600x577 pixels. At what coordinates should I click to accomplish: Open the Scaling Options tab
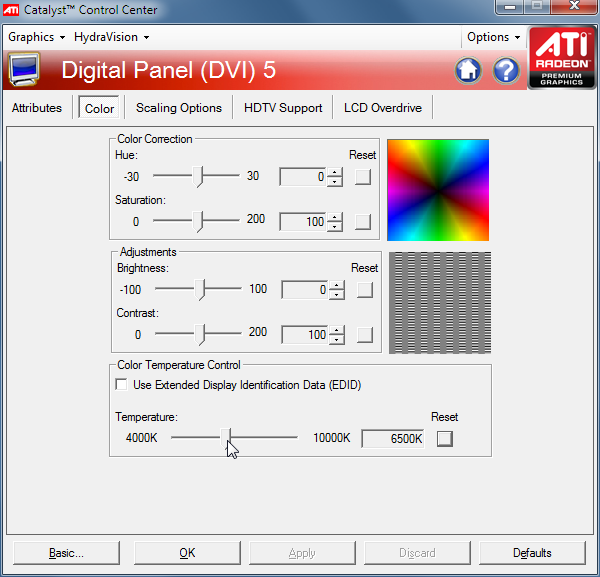[x=179, y=108]
